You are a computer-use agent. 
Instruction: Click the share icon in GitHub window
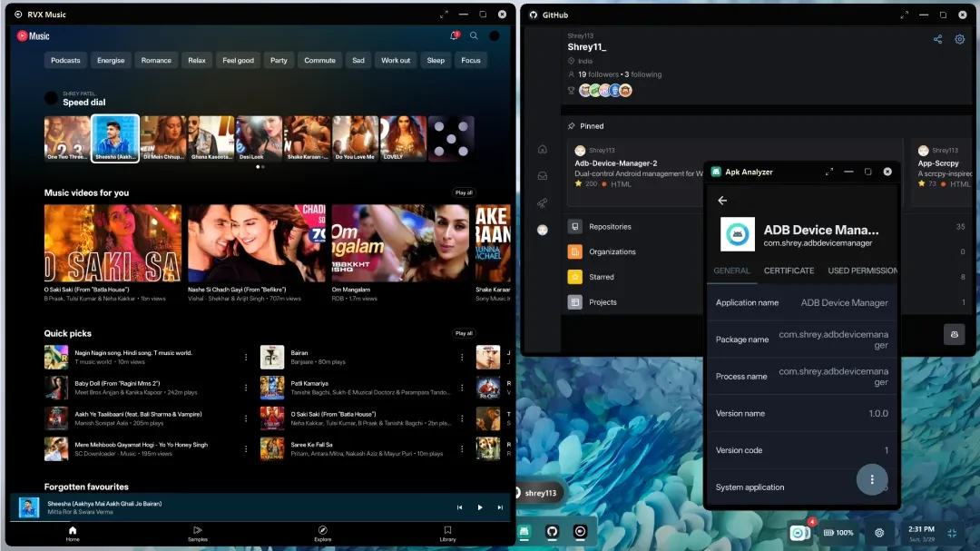[x=937, y=39]
